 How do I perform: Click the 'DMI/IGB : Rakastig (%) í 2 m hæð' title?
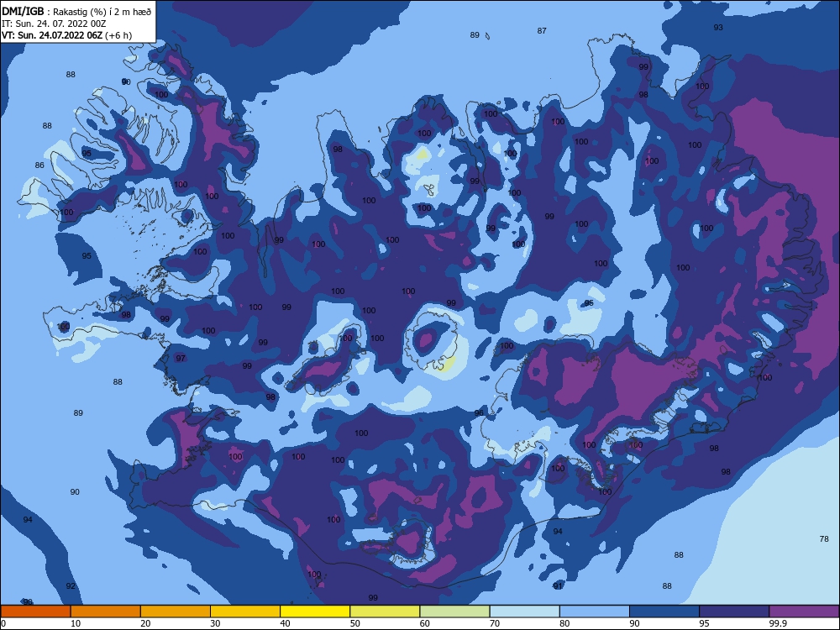tap(76, 11)
